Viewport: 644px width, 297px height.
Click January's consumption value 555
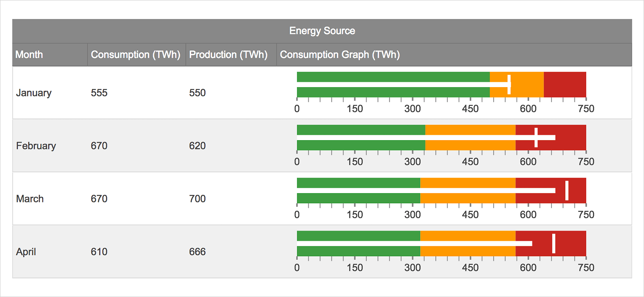(99, 93)
